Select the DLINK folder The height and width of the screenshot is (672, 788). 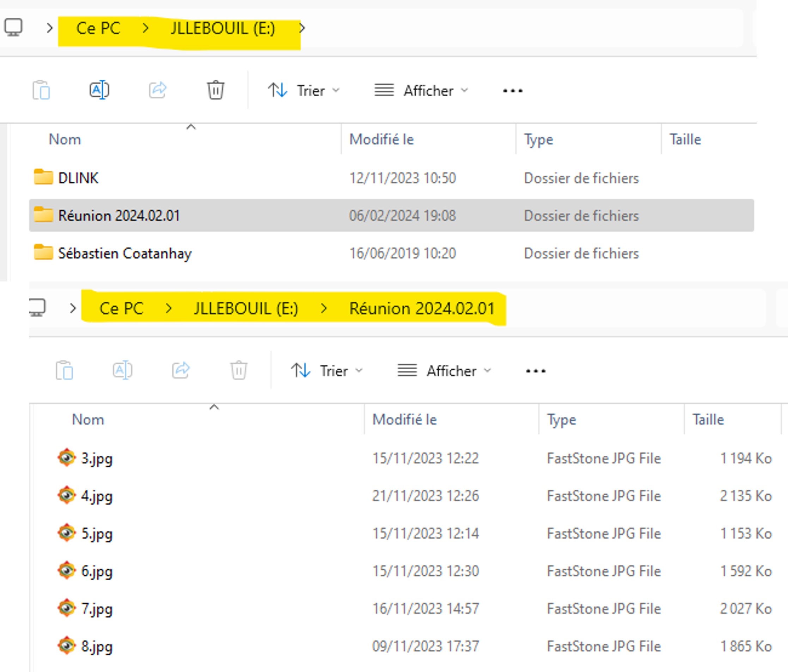78,178
